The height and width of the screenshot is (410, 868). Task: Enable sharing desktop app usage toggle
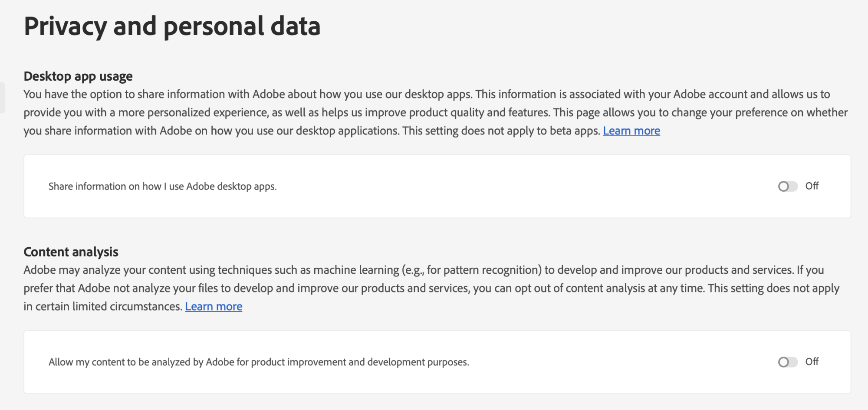point(788,187)
